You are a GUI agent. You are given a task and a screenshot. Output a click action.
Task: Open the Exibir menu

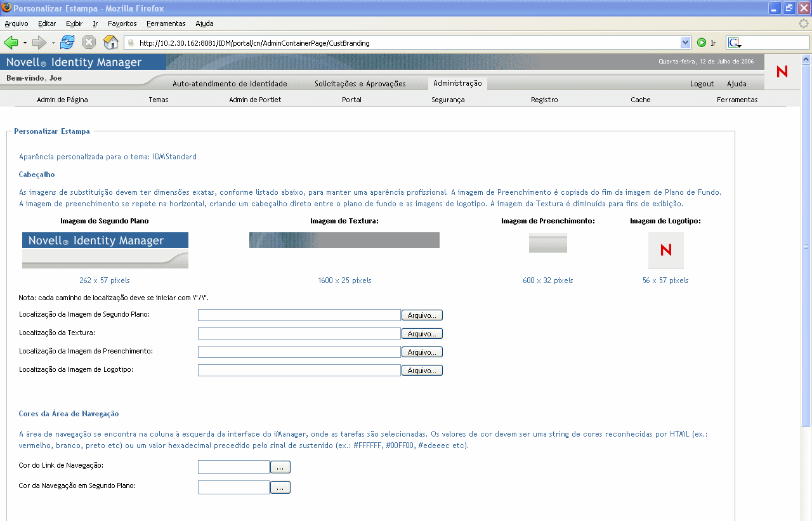(x=74, y=23)
